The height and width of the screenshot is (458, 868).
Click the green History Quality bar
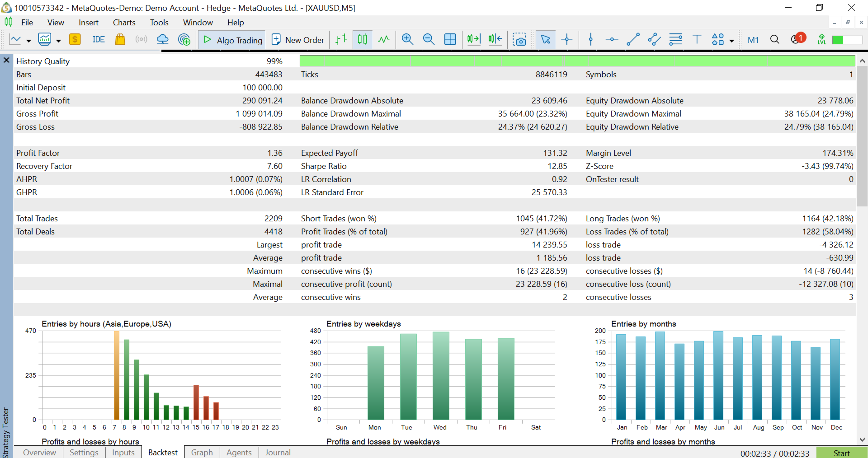point(577,61)
